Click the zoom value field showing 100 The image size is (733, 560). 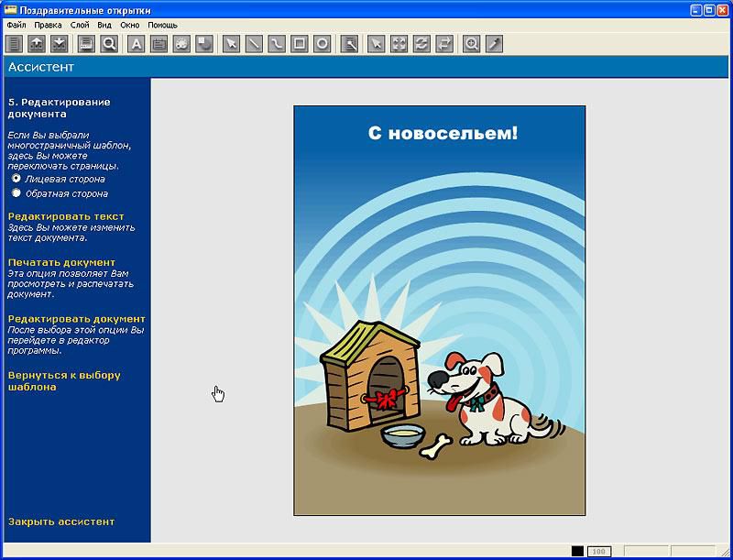click(x=598, y=551)
